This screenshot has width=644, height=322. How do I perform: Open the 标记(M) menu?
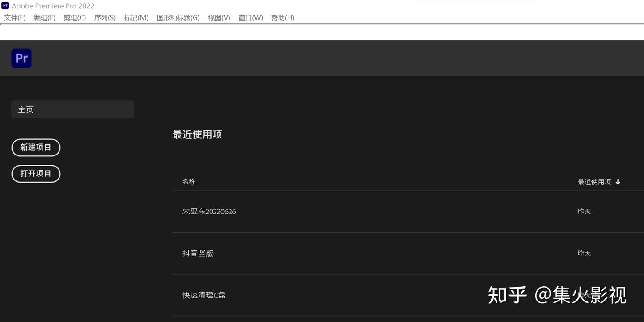click(x=136, y=18)
